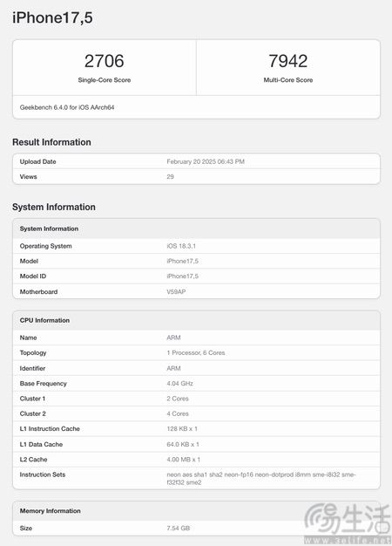
Task: Click the Topology 1 Processor, 6 Cores value
Action: coord(196,352)
